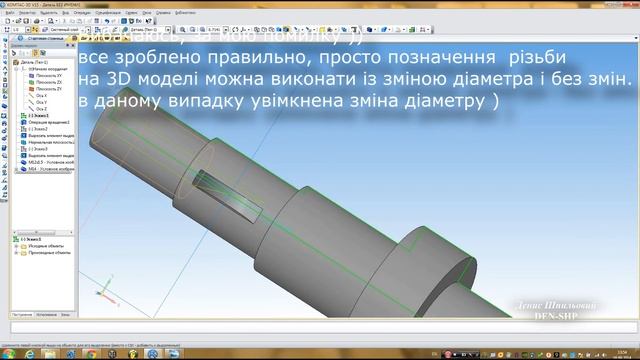This screenshot has width=640, height=360.
Task: Click the Print icon in the toolbar
Action: (x=37, y=21)
